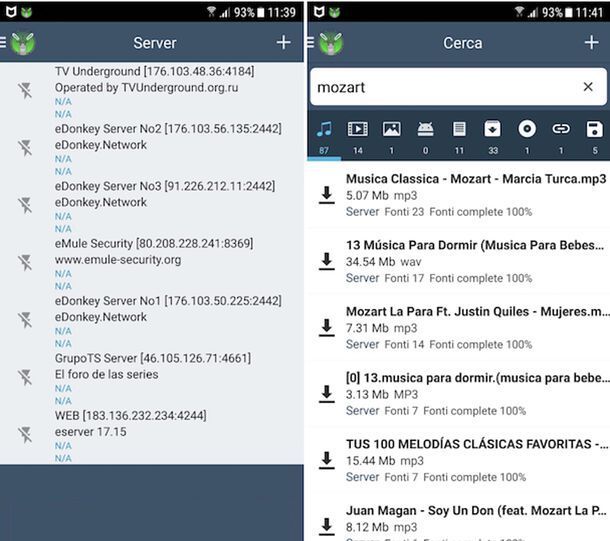
Task: Select eMule Security [80.208.228.241:8369]
Action: point(152,264)
